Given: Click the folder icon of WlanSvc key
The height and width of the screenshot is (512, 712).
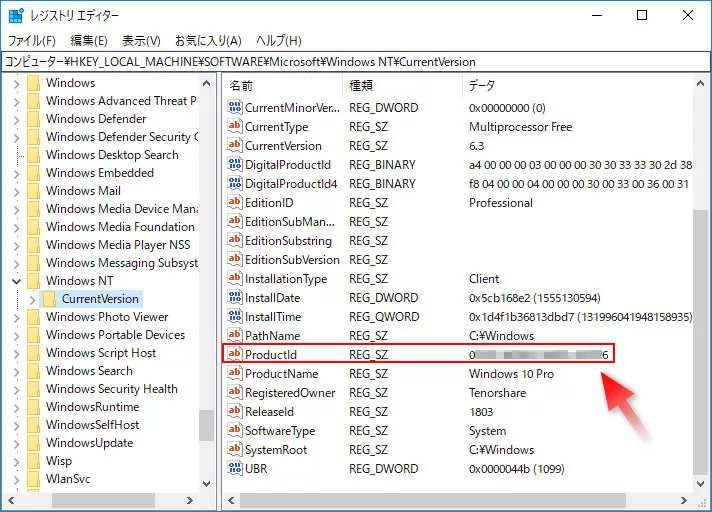Looking at the screenshot, I should click(33, 479).
